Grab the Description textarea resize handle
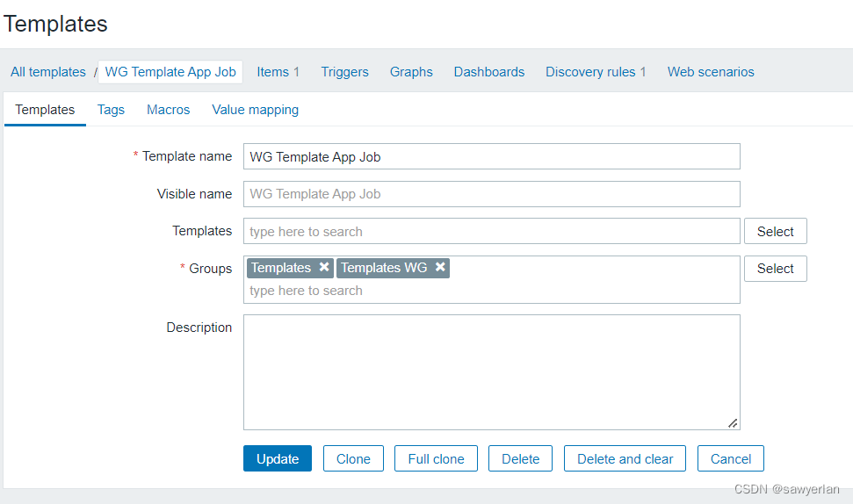853x504 pixels. click(733, 422)
